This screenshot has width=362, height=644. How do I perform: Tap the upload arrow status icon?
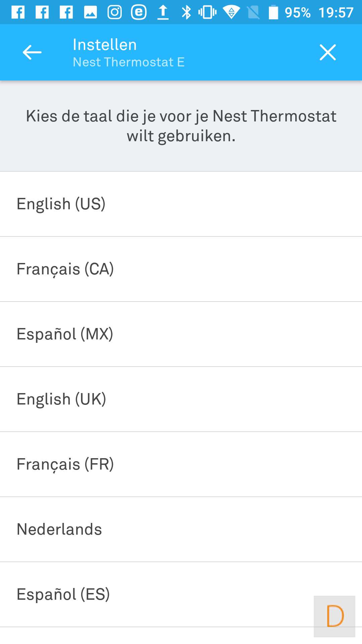point(163,12)
